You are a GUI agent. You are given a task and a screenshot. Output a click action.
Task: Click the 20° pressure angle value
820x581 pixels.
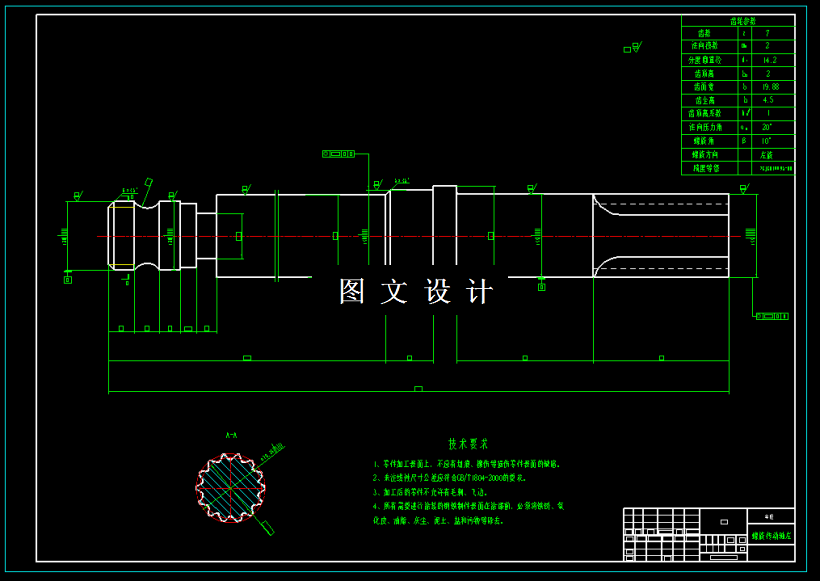(x=767, y=127)
